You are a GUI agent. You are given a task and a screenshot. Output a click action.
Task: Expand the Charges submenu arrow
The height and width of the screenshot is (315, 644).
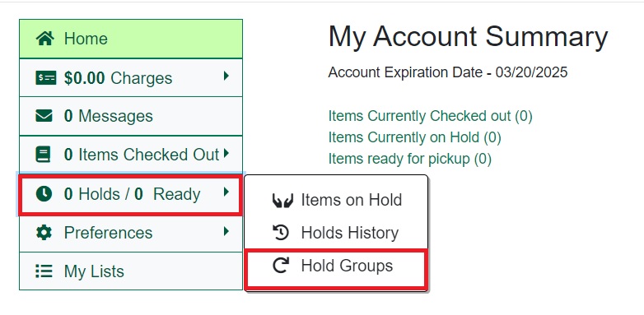point(226,76)
